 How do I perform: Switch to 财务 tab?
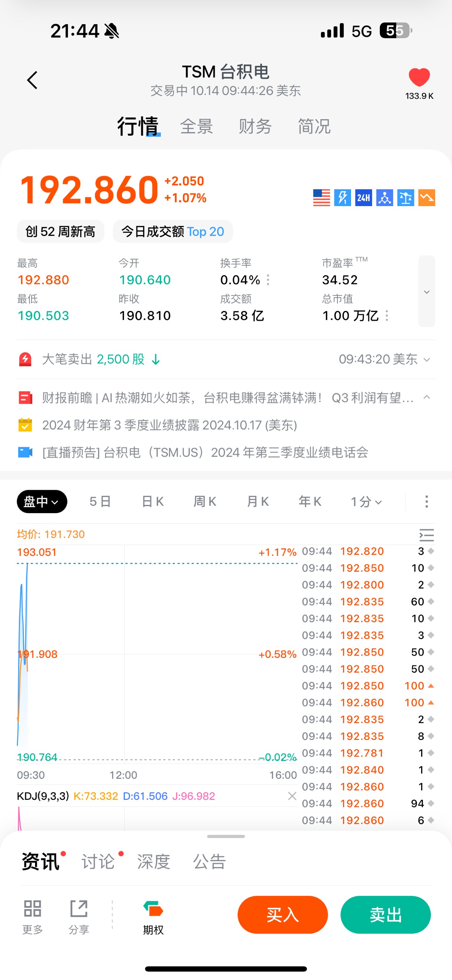(x=255, y=126)
